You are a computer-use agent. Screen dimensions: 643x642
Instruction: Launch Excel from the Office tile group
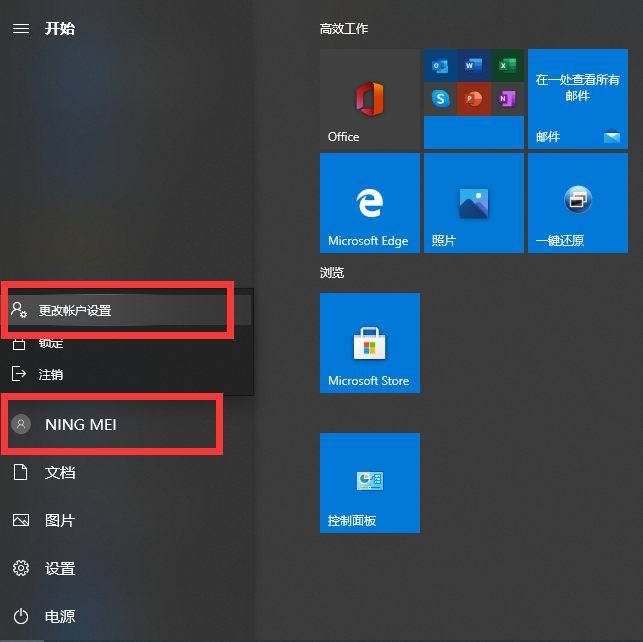[x=506, y=67]
